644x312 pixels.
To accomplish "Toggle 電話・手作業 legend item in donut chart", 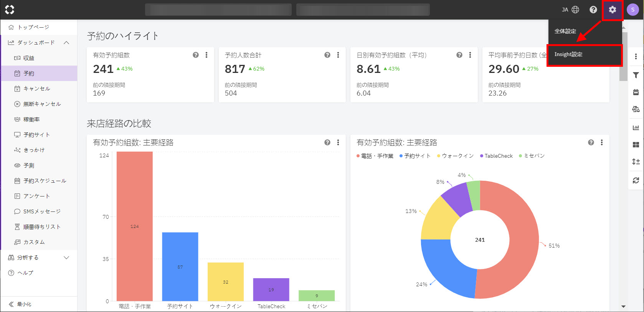I will (375, 156).
